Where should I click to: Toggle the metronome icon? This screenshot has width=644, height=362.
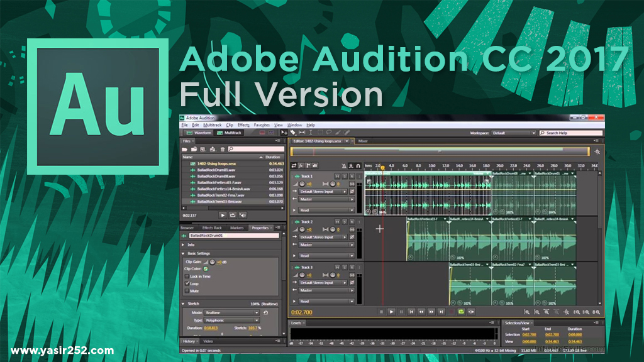tap(344, 165)
